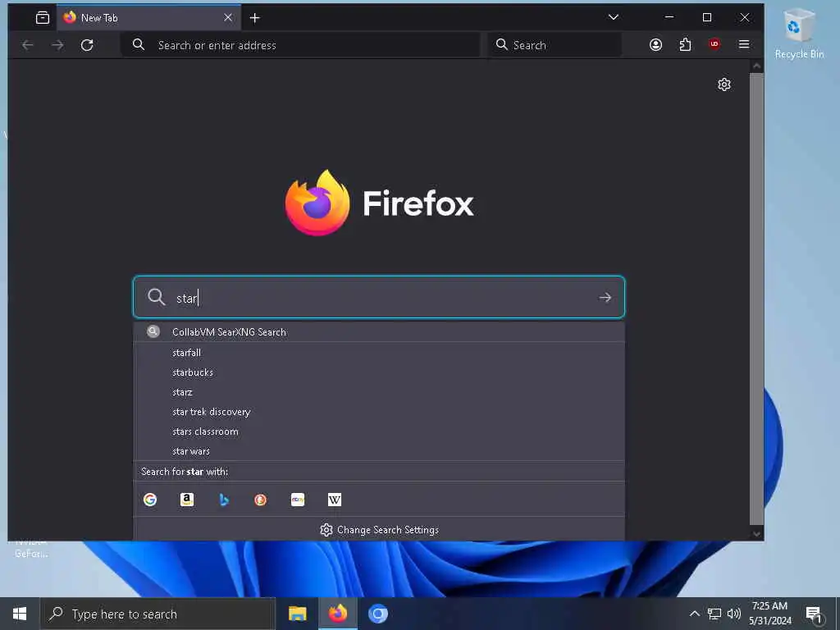This screenshot has width=840, height=630.
Task: Open the volume control tray icon
Action: (734, 614)
